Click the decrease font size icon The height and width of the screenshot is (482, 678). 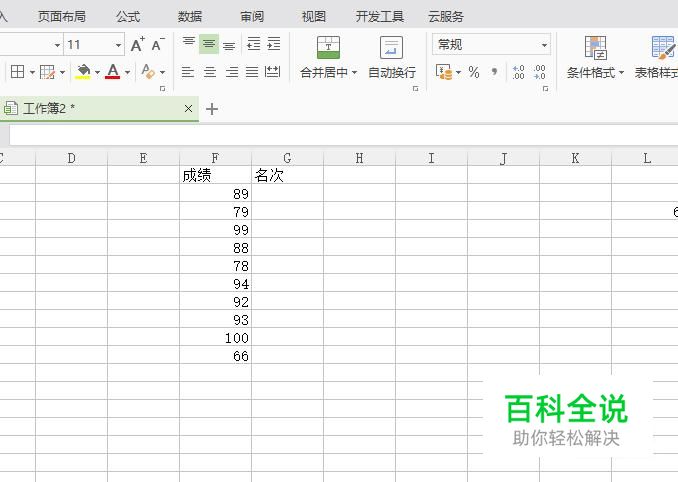[158, 45]
